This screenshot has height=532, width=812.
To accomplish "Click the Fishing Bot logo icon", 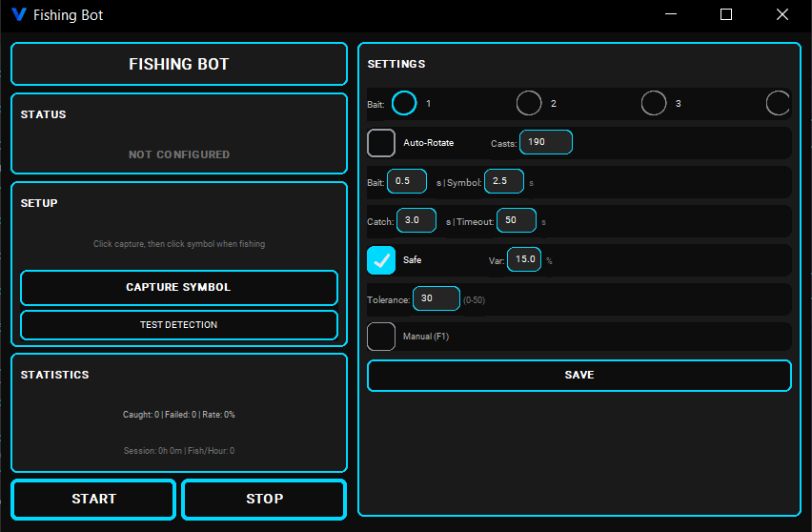I will pos(18,15).
